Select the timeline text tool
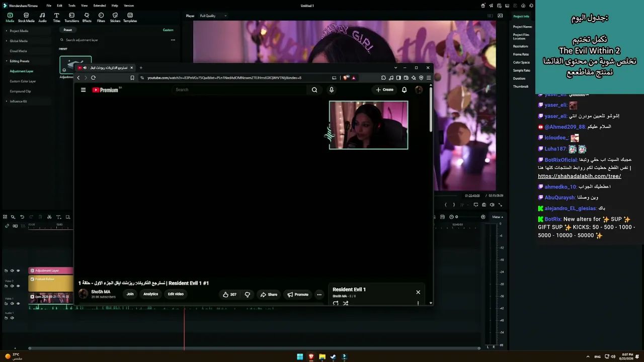Image resolution: width=644 pixels, height=362 pixels. tap(58, 217)
